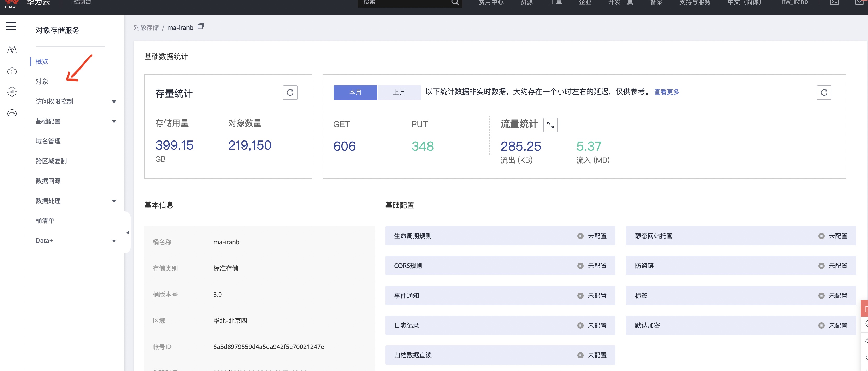
Task: Click the 查看更多 link
Action: (666, 92)
